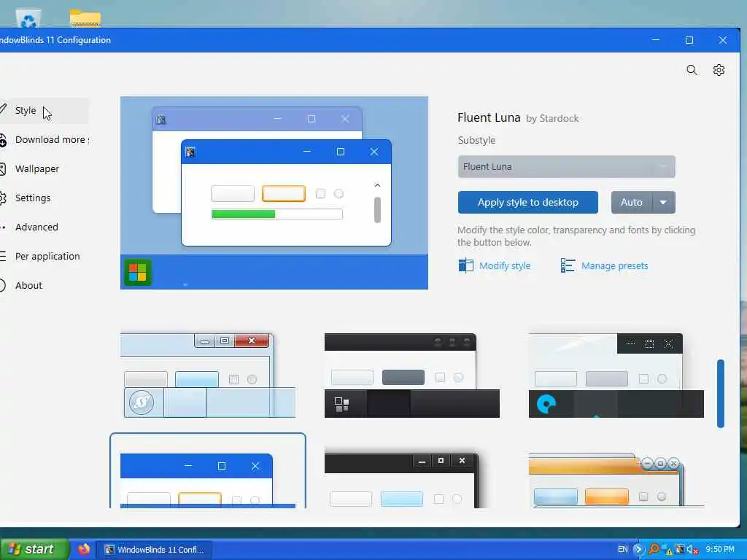
Task: Launch Firefox from the taskbar quick launch
Action: click(84, 549)
